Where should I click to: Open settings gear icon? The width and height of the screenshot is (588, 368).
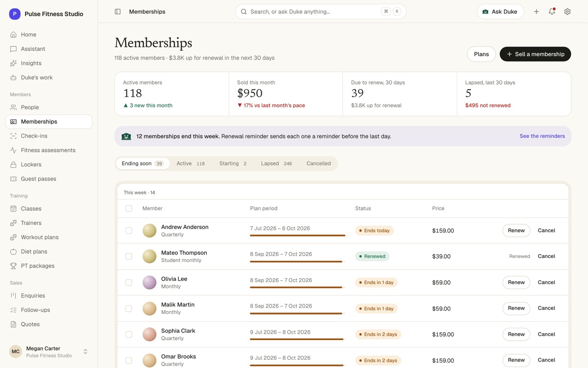click(567, 12)
